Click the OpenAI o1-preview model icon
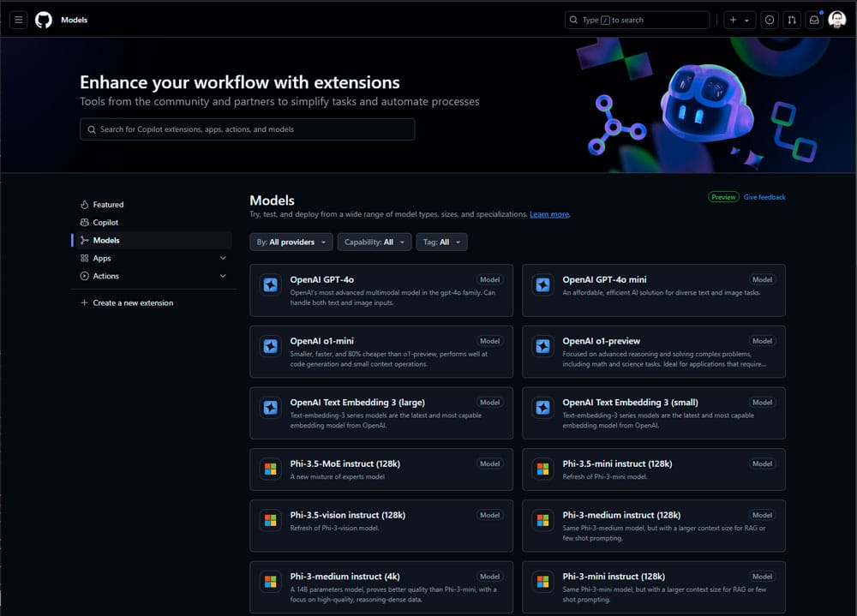The image size is (857, 616). pos(542,346)
